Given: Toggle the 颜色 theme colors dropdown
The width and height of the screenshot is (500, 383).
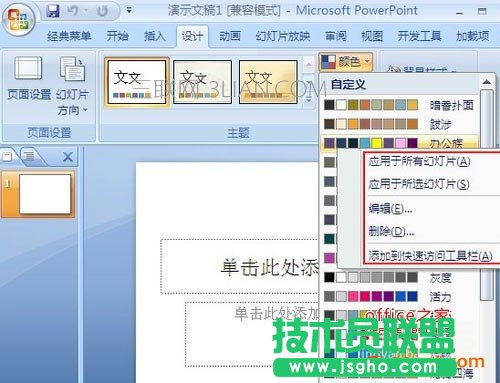Looking at the screenshot, I should (x=346, y=62).
